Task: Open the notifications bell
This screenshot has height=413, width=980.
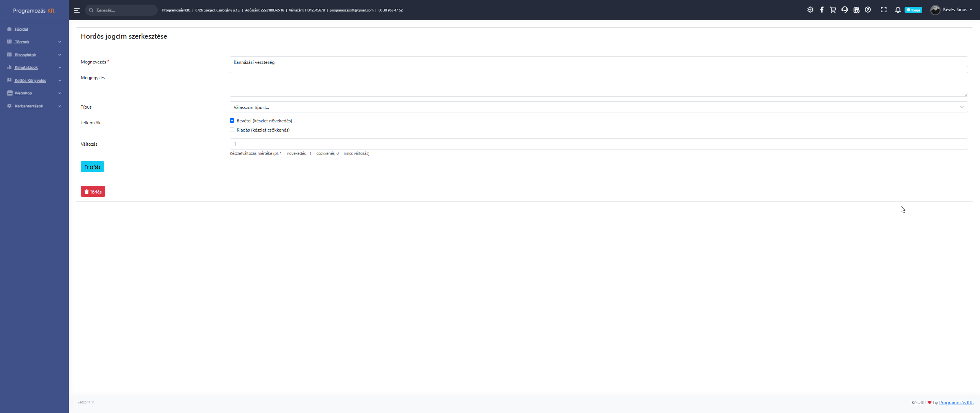Action: tap(898, 10)
